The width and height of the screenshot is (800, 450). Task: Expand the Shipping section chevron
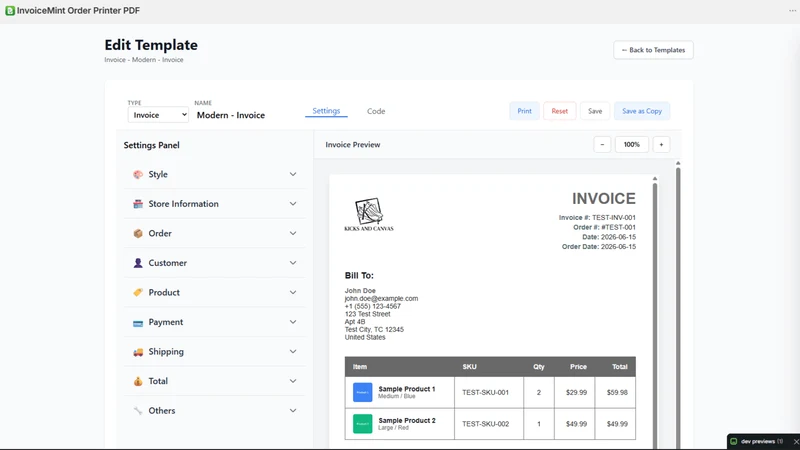coord(293,352)
